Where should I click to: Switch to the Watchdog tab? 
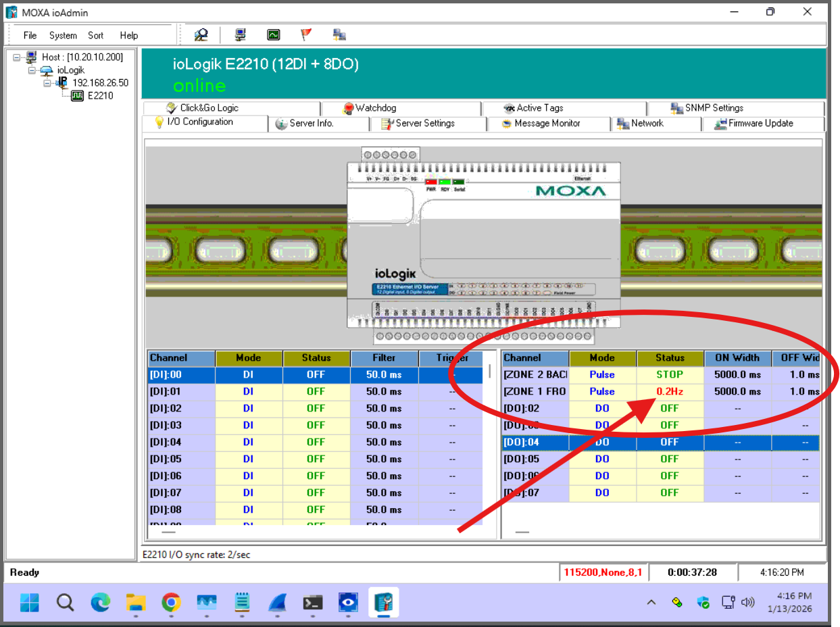[401, 108]
